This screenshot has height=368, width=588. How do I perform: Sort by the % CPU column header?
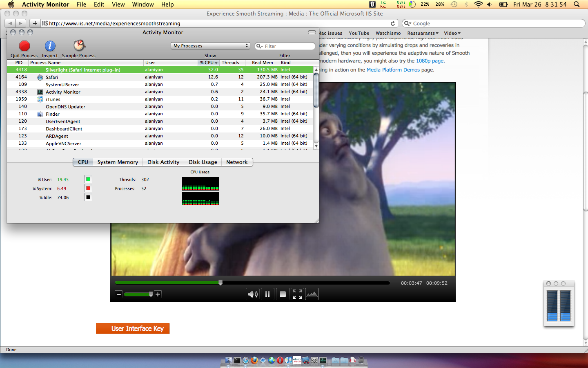tap(209, 63)
